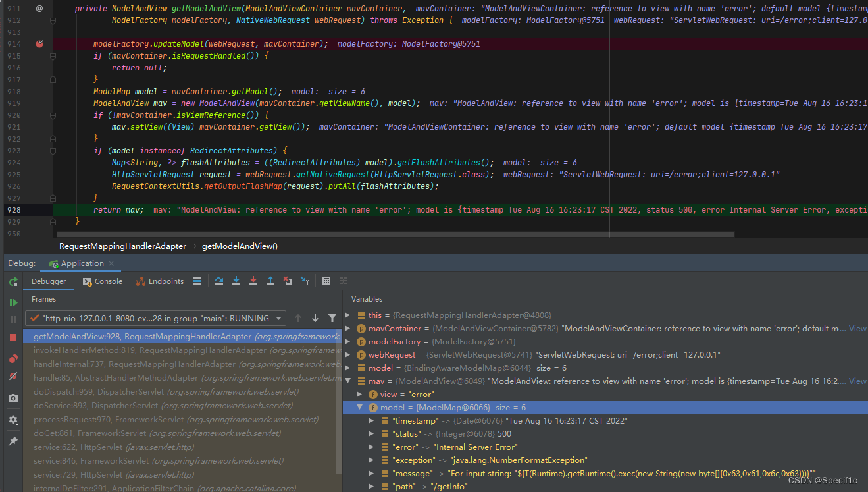Image resolution: width=868 pixels, height=492 pixels.
Task: Expand the mavContainer variable
Action: pyautogui.click(x=348, y=329)
